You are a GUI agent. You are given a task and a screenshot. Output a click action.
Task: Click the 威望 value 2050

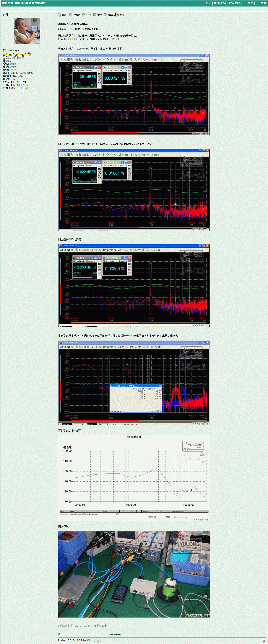tap(13, 67)
